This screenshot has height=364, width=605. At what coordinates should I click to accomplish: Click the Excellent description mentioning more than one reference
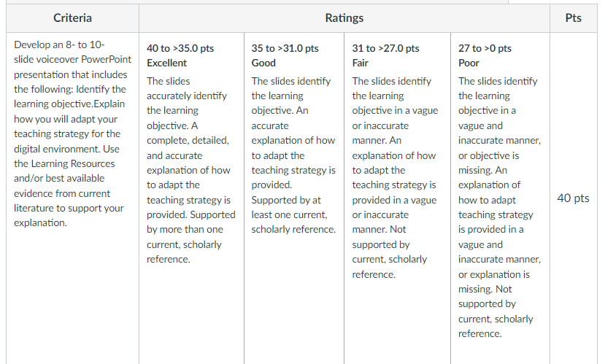point(191,170)
